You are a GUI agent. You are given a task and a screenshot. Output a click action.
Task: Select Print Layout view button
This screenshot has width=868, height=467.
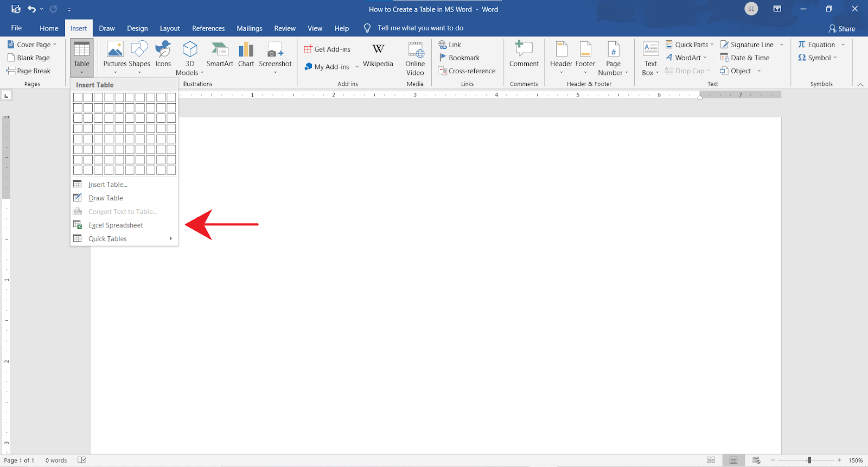[733, 460]
